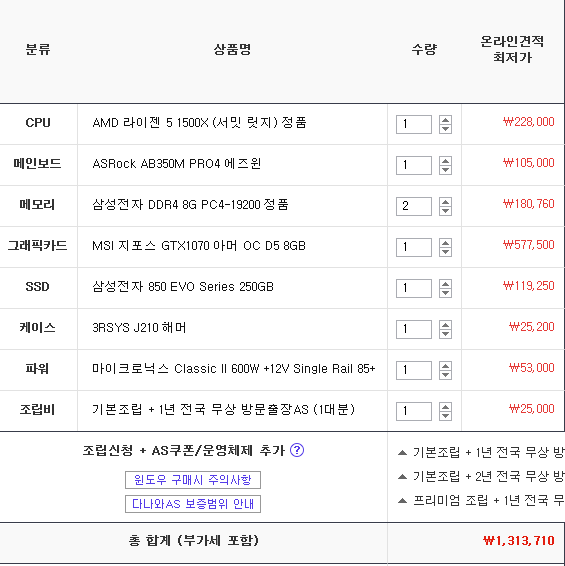Screen dimensions: 565x566
Task: Increase CPU quantity with up arrow
Action: (x=445, y=120)
